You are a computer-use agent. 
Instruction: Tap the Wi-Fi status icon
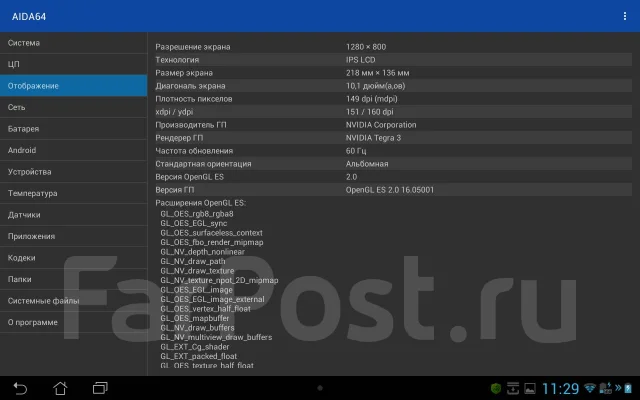click(590, 388)
